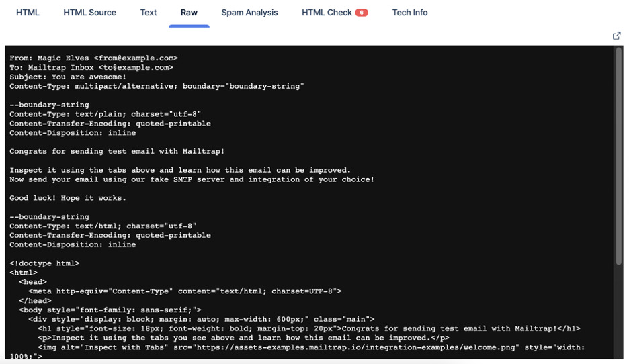629x364 pixels.
Task: Click the Good luck! Hope it works line
Action: (68, 198)
